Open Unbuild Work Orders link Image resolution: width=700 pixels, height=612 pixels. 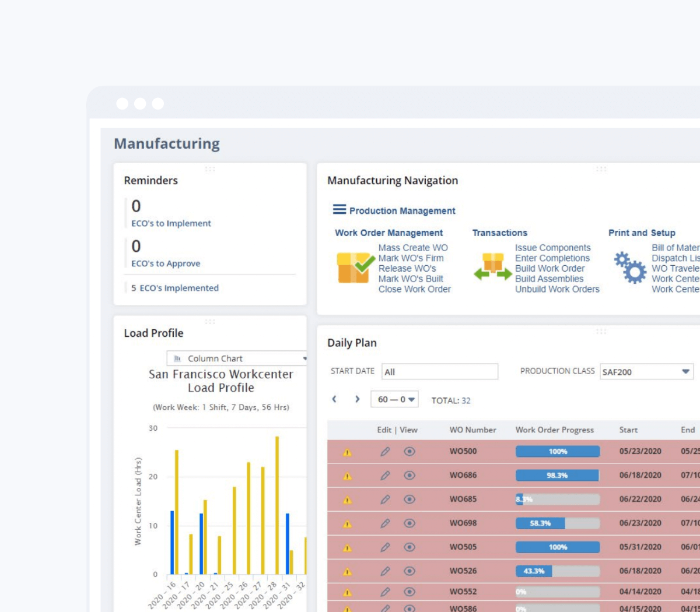coord(557,289)
